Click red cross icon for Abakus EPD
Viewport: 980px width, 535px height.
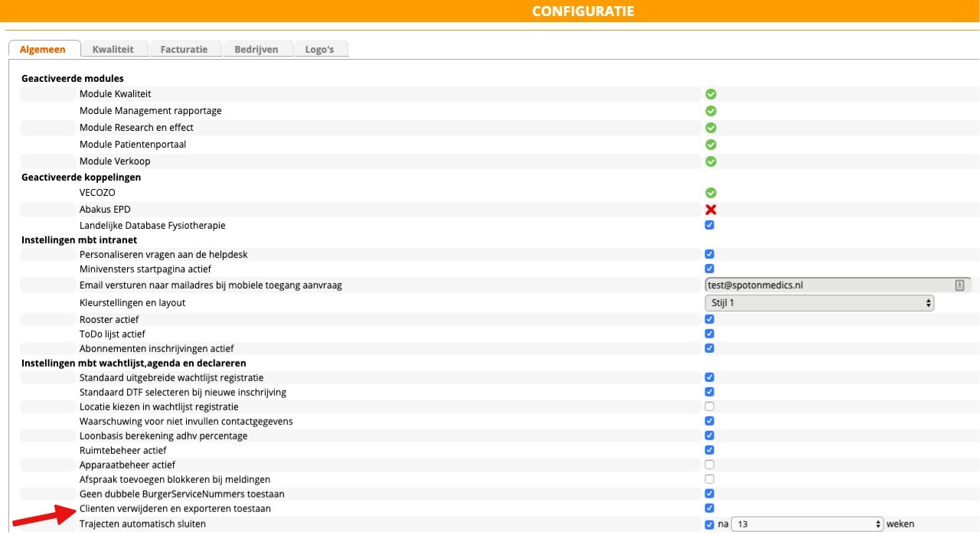coord(710,210)
